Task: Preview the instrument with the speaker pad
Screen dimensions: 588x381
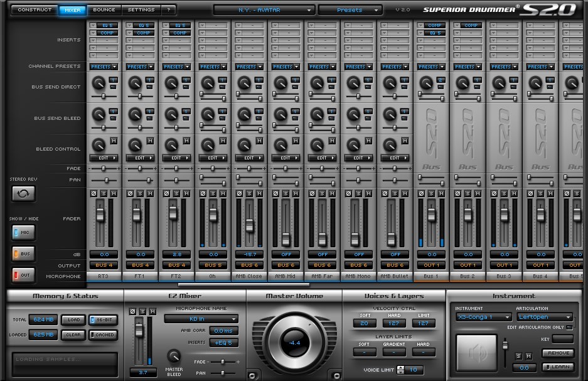Action: tap(477, 353)
